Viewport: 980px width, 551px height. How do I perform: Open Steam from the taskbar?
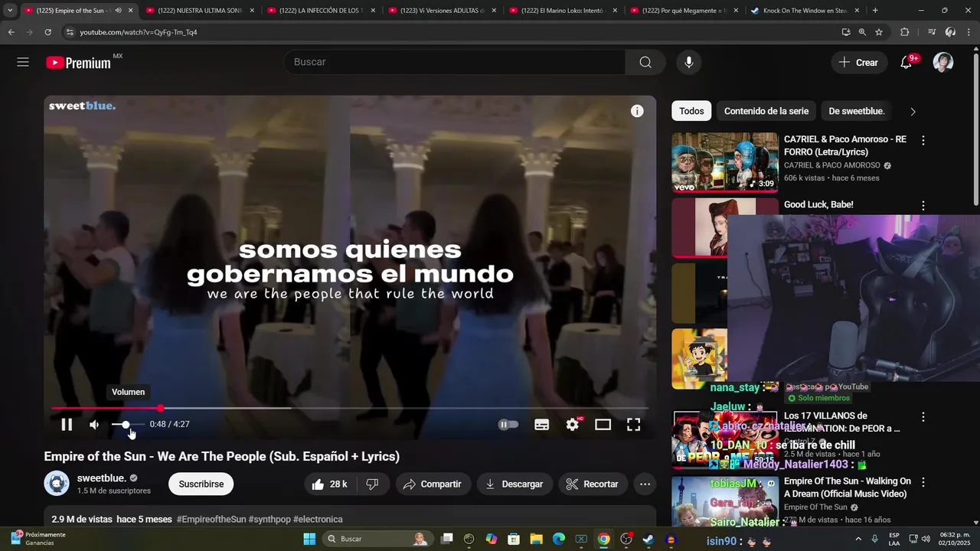(x=648, y=540)
